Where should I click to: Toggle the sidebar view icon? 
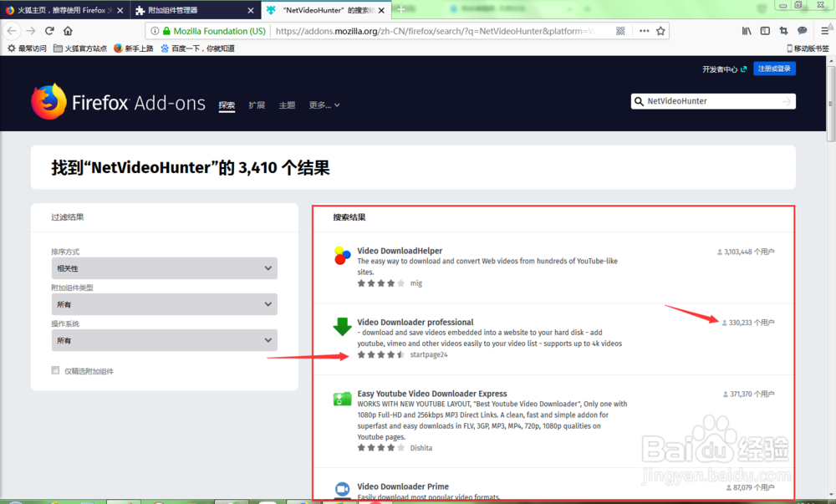[765, 31]
